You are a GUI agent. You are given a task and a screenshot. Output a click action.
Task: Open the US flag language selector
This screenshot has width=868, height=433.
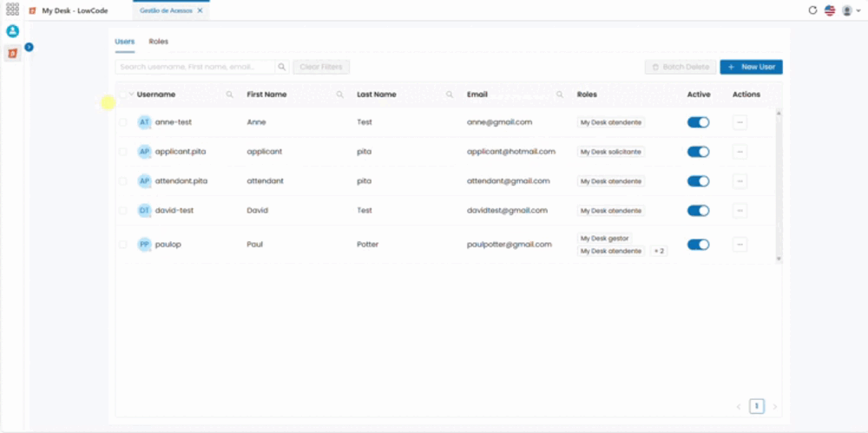[x=829, y=10]
